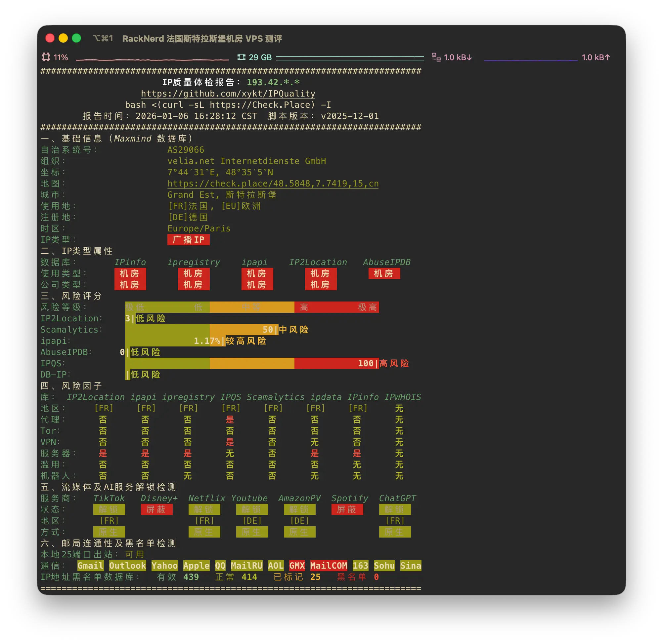Open the github.com/xykt/IPQuality link

pos(228,94)
